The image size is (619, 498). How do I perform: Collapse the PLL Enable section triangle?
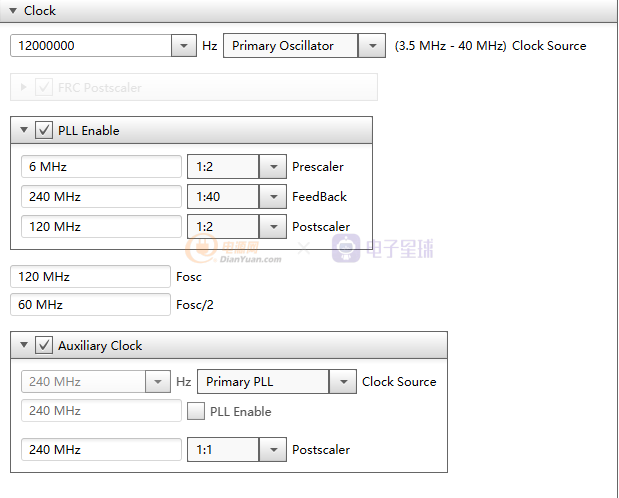pyautogui.click(x=24, y=131)
